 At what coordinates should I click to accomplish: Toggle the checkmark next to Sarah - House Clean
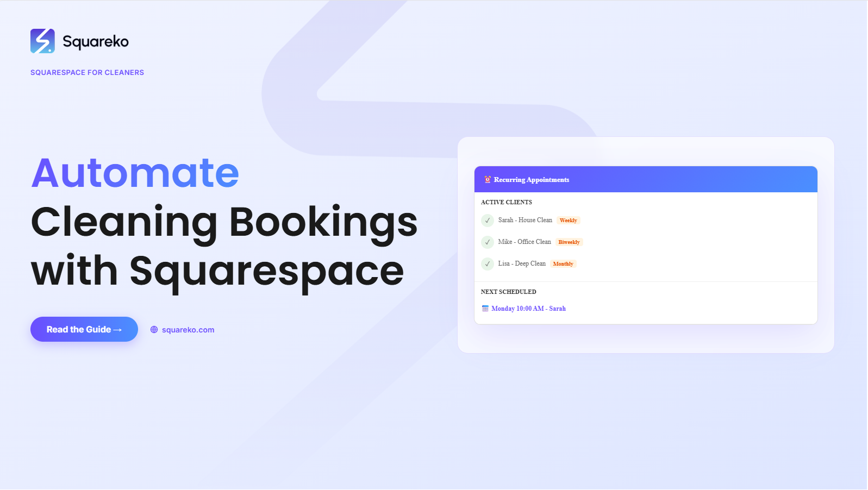(x=488, y=221)
